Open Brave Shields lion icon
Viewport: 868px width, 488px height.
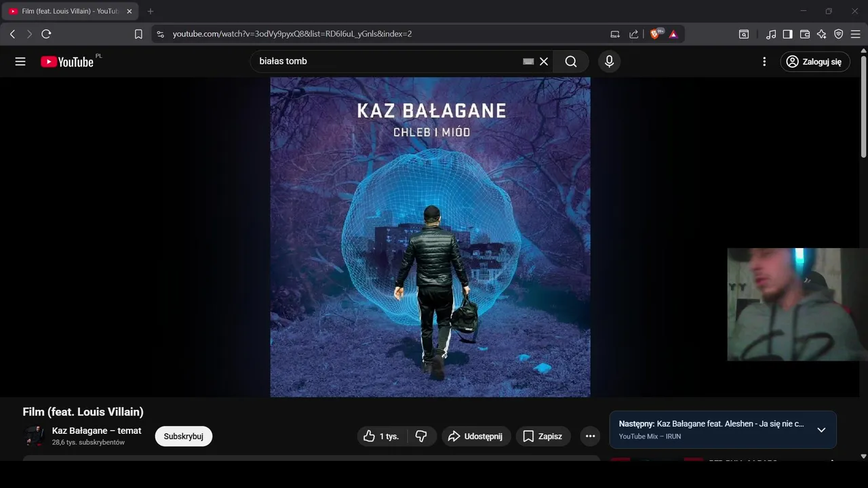656,34
